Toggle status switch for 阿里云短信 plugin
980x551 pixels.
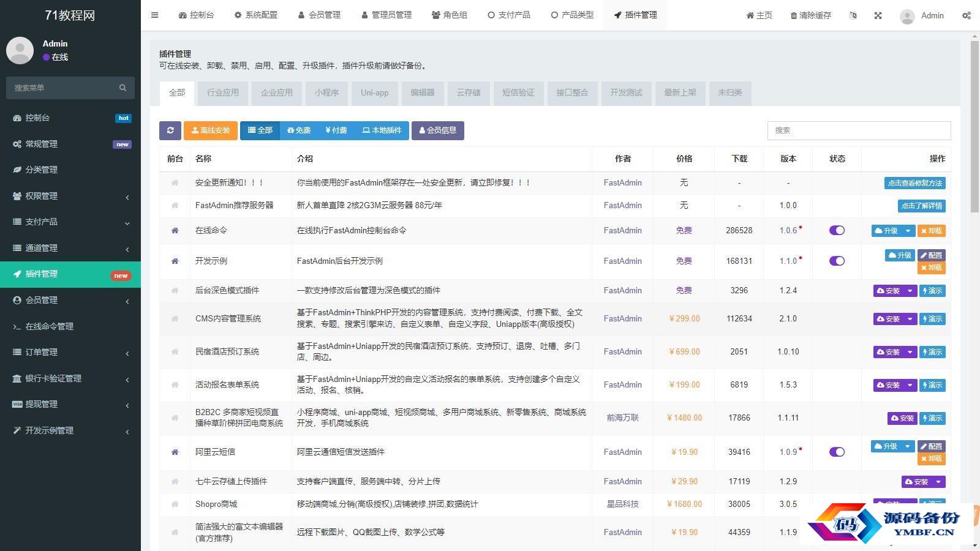pyautogui.click(x=837, y=452)
